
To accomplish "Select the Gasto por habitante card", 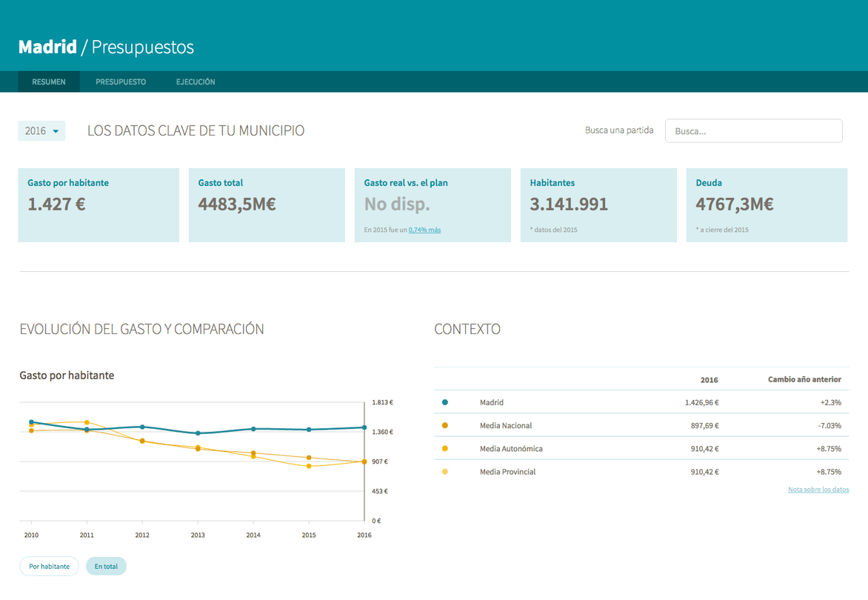I will [x=99, y=205].
